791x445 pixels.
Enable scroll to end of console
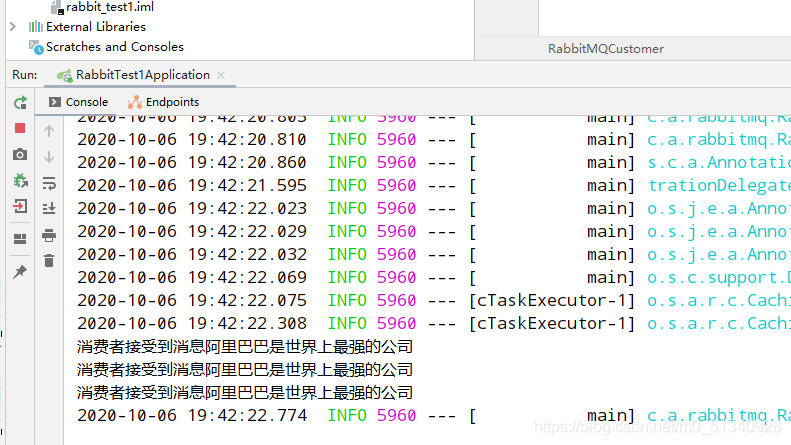tap(49, 208)
